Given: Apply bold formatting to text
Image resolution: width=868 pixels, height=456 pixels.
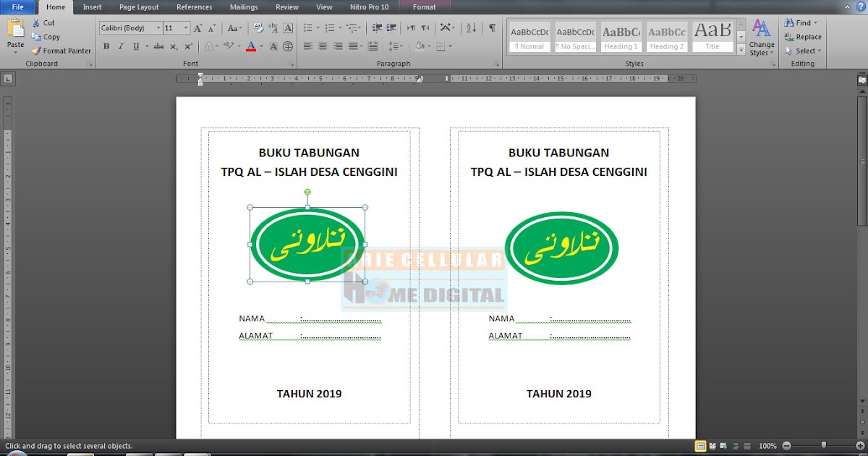Looking at the screenshot, I should pyautogui.click(x=106, y=46).
